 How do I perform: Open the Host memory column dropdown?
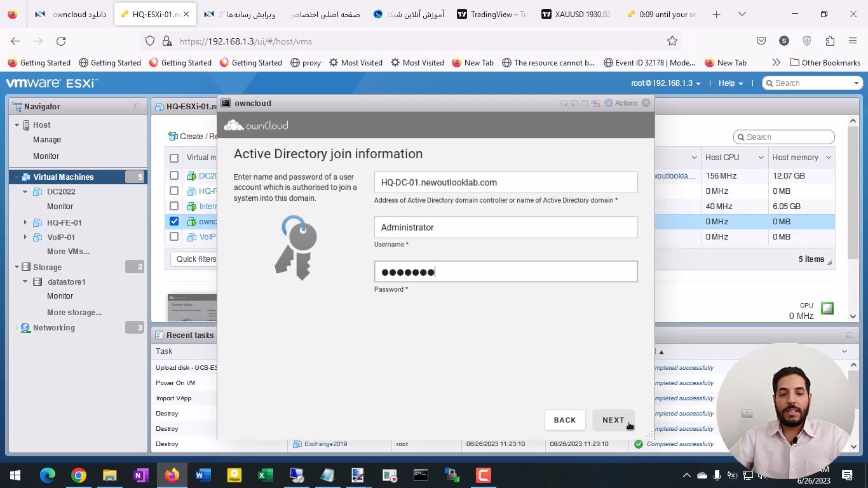coord(828,158)
